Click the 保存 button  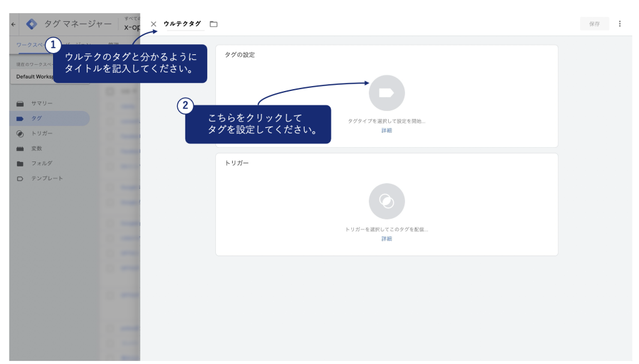[x=594, y=24]
